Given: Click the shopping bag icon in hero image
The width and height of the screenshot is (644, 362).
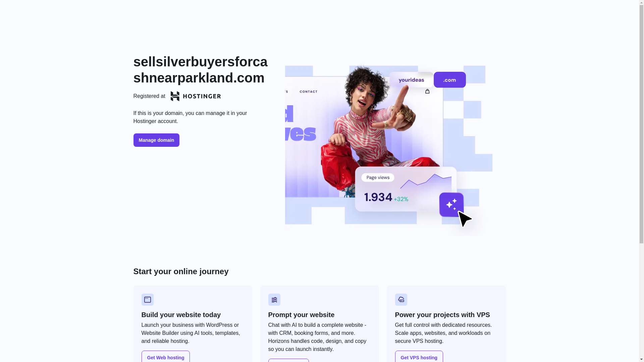Looking at the screenshot, I should [x=427, y=91].
